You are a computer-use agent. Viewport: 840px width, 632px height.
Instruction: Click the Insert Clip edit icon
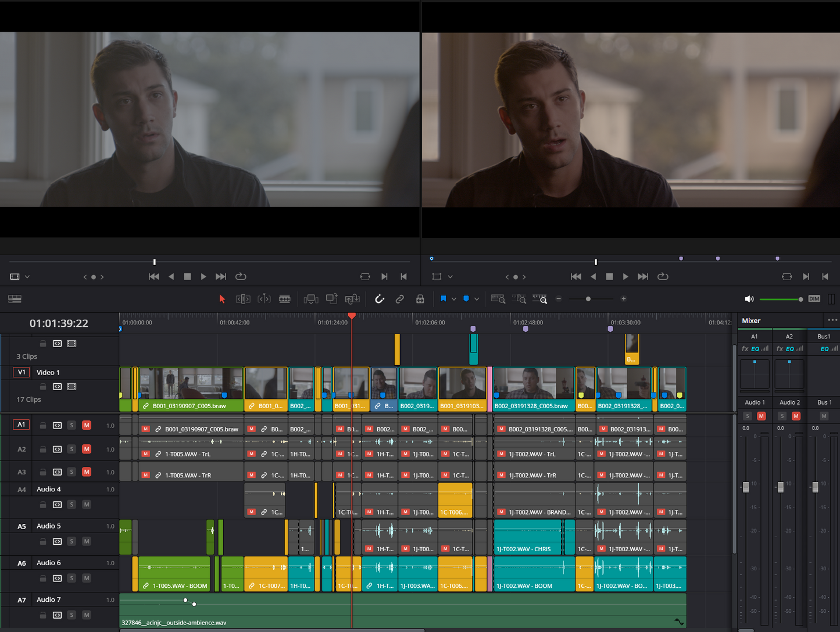pos(311,299)
